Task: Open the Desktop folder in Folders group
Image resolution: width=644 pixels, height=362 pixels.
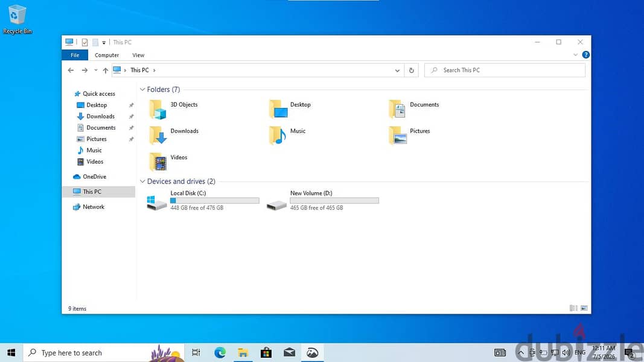Action: click(290, 109)
